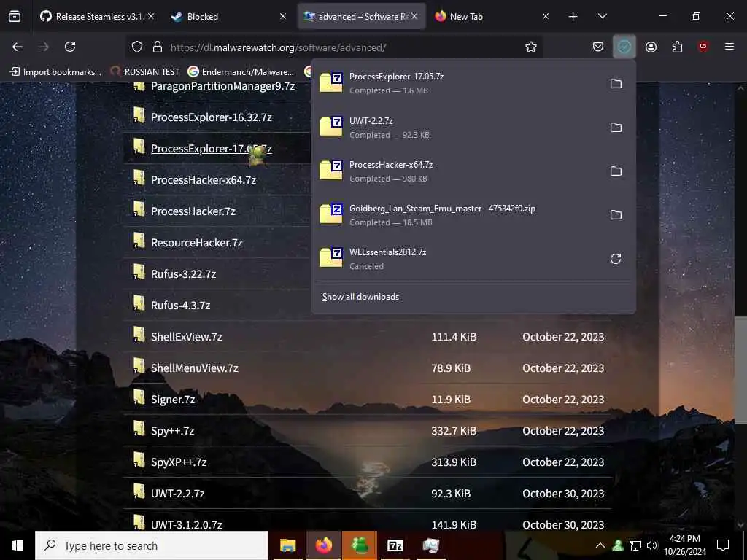The height and width of the screenshot is (560, 747).
Task: Click the page vertical scrollbar
Action: (740, 370)
